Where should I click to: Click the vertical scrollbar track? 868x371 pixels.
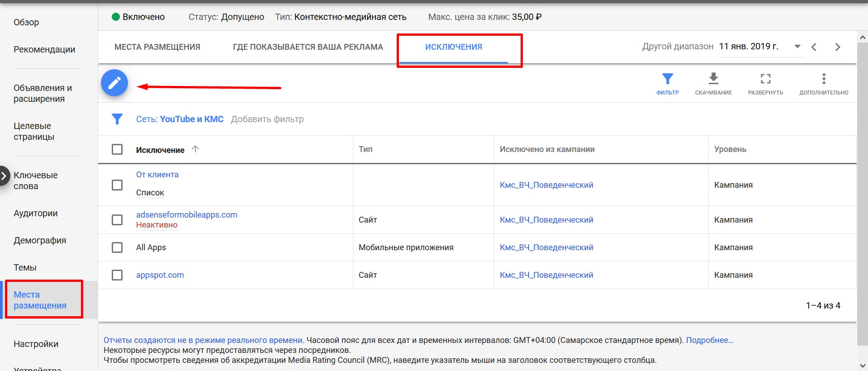pos(863,201)
